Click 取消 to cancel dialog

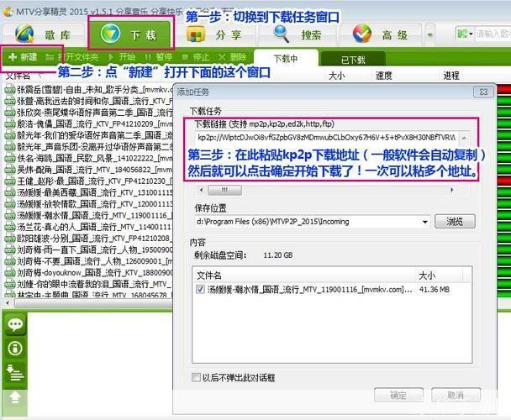[x=456, y=396]
